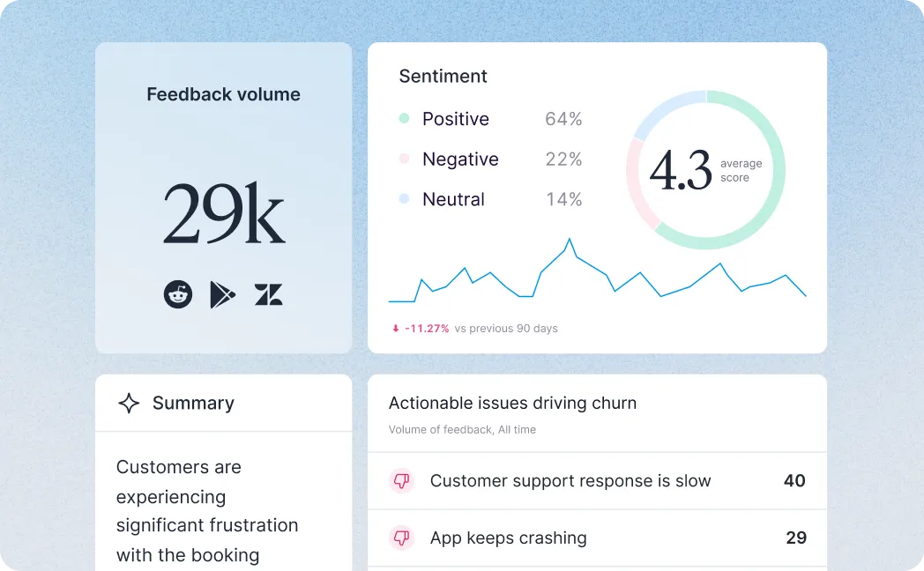Click the Feedback volume heading
Image resolution: width=924 pixels, height=571 pixels.
click(x=223, y=94)
